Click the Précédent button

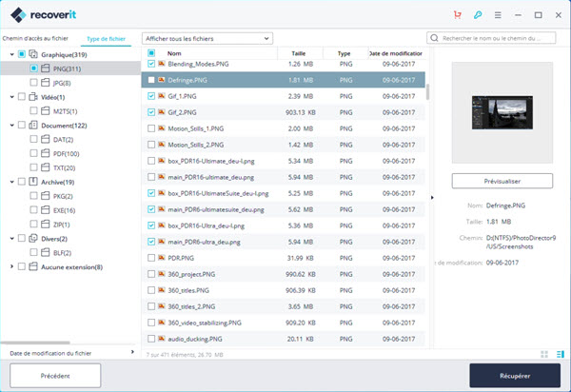tap(55, 376)
